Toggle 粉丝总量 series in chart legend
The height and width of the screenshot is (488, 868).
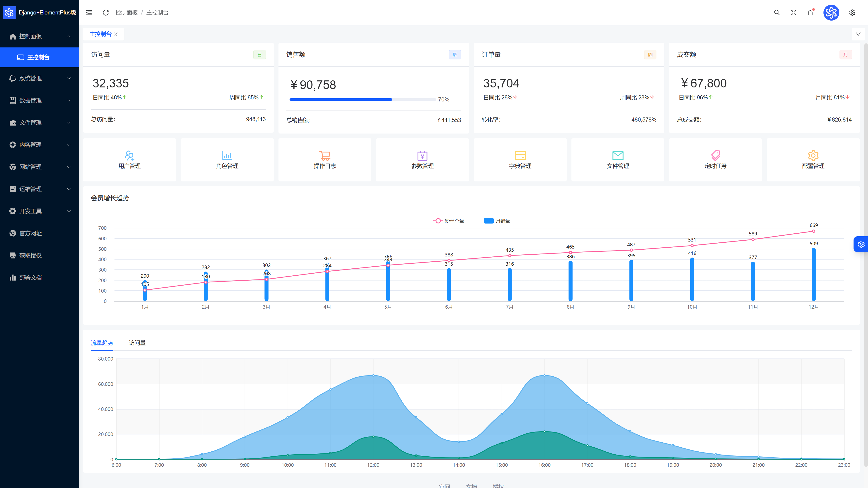[449, 221]
